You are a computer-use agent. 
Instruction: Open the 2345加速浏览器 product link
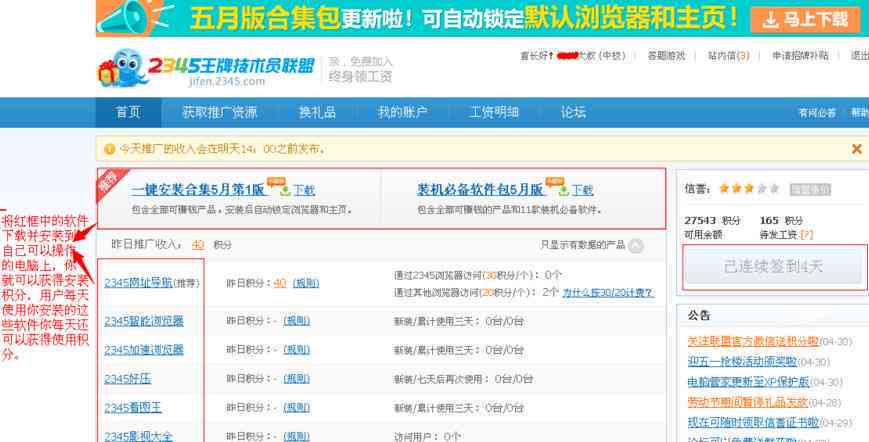(144, 350)
